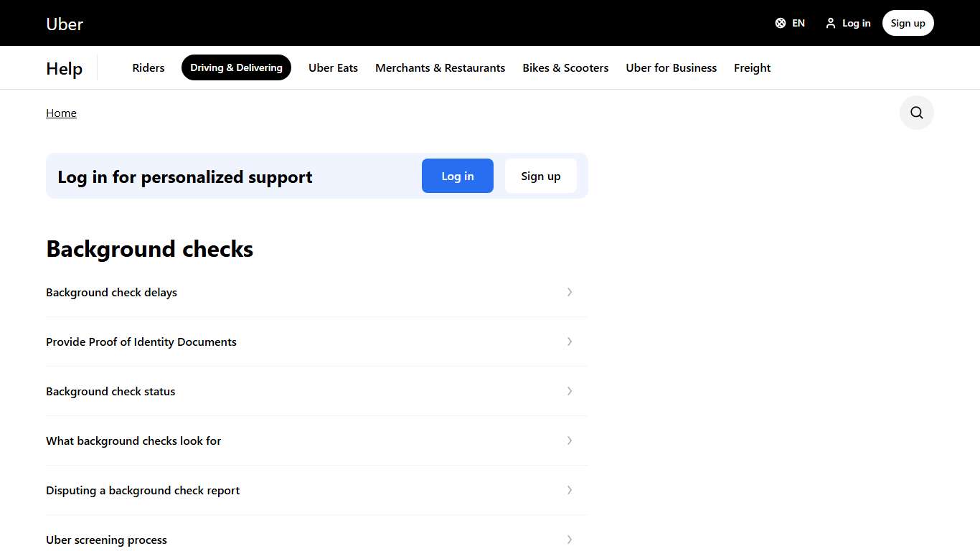Select the Bikes & Scooters tab

565,67
